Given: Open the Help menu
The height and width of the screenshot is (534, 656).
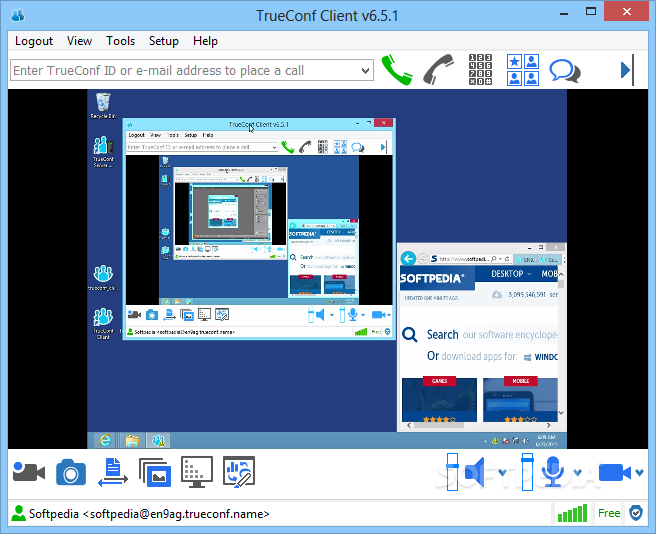Looking at the screenshot, I should (205, 41).
